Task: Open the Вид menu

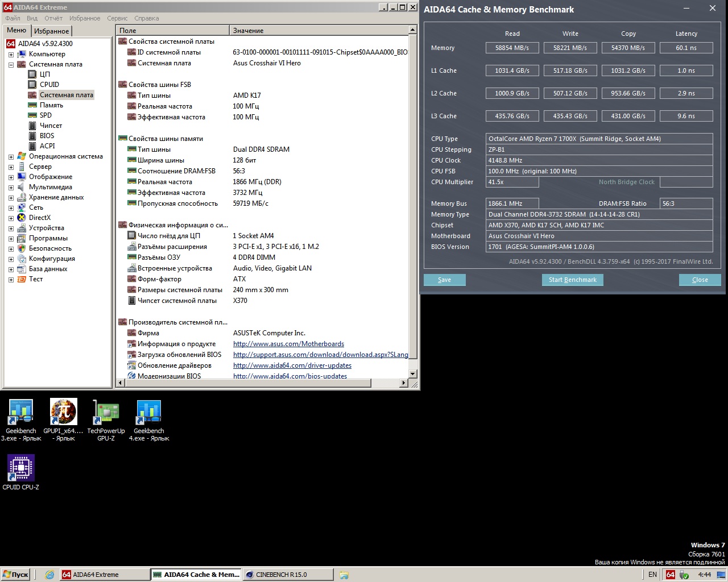Action: [x=32, y=18]
